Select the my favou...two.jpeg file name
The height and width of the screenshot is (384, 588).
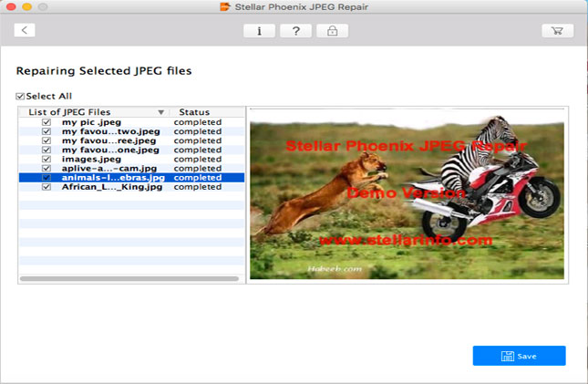(111, 131)
